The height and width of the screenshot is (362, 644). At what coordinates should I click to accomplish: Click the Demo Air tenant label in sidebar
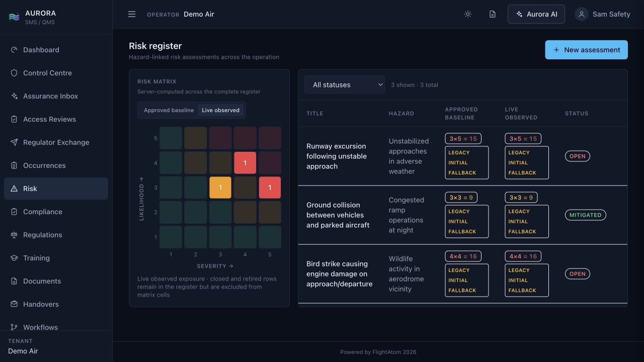(23, 351)
